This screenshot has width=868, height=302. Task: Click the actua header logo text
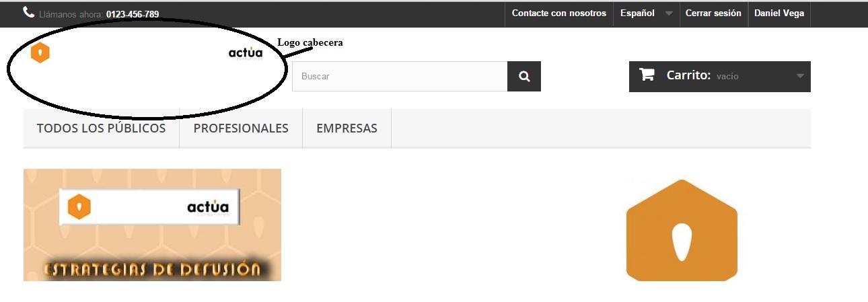coord(246,52)
